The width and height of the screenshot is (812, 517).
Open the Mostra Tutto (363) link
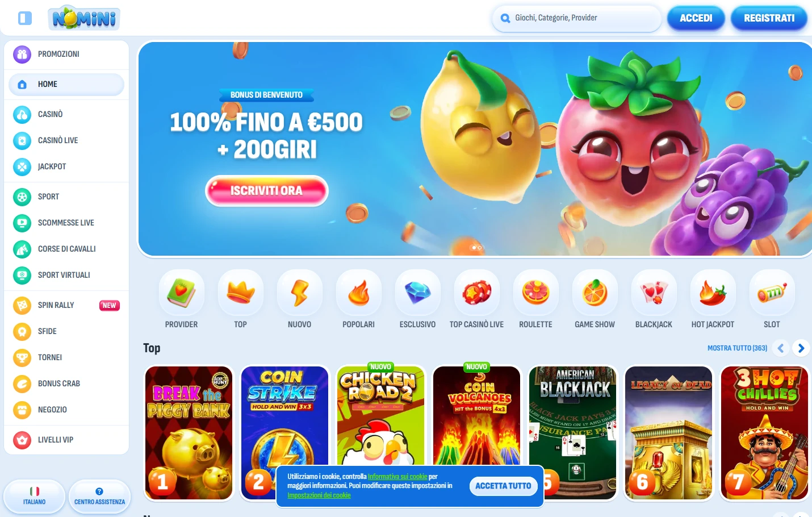coord(737,348)
